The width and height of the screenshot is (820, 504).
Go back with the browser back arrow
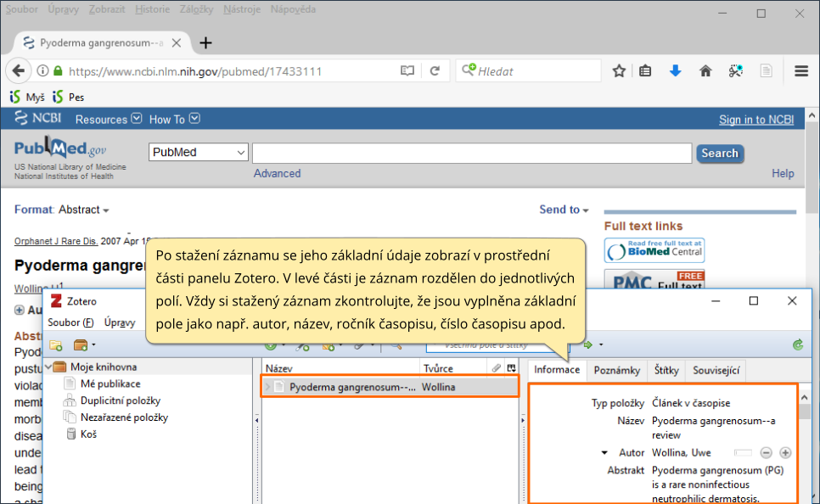tap(19, 71)
